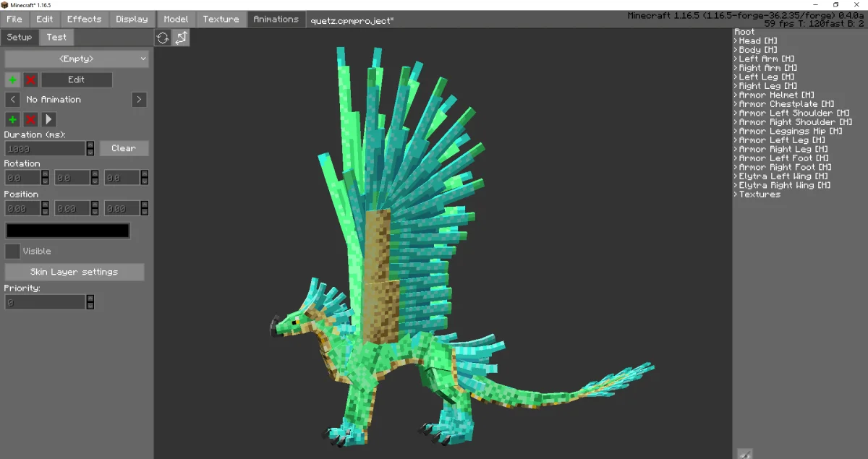Click the reset camera icon above viewport
The image size is (868, 459).
[163, 38]
